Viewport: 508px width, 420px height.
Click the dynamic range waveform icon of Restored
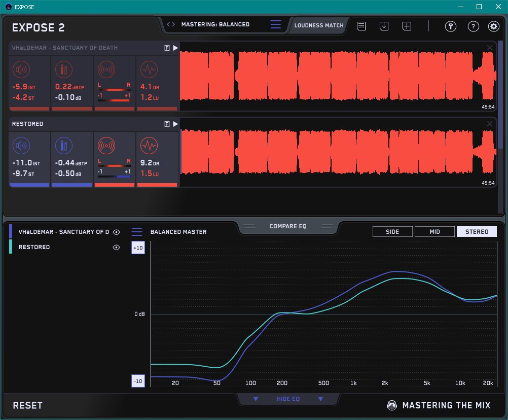coord(149,146)
